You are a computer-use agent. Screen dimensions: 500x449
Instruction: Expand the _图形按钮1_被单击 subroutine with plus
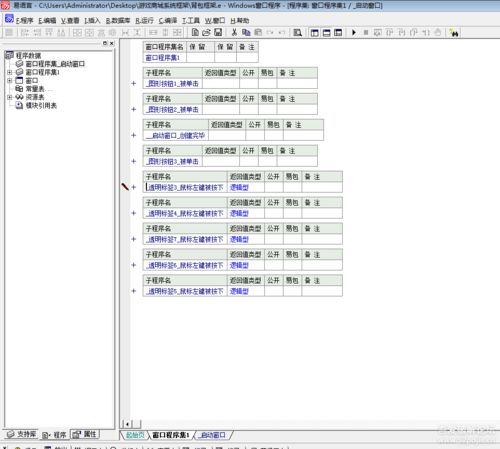click(134, 83)
